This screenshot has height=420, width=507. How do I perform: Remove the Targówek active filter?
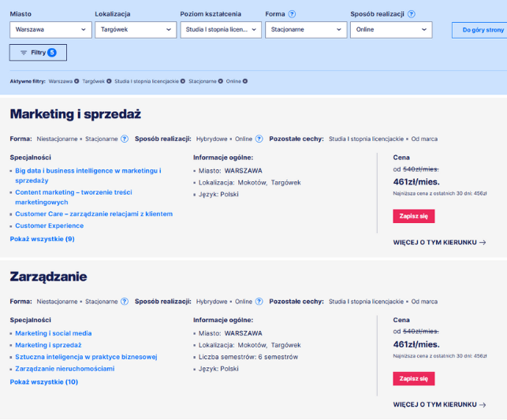pos(109,81)
